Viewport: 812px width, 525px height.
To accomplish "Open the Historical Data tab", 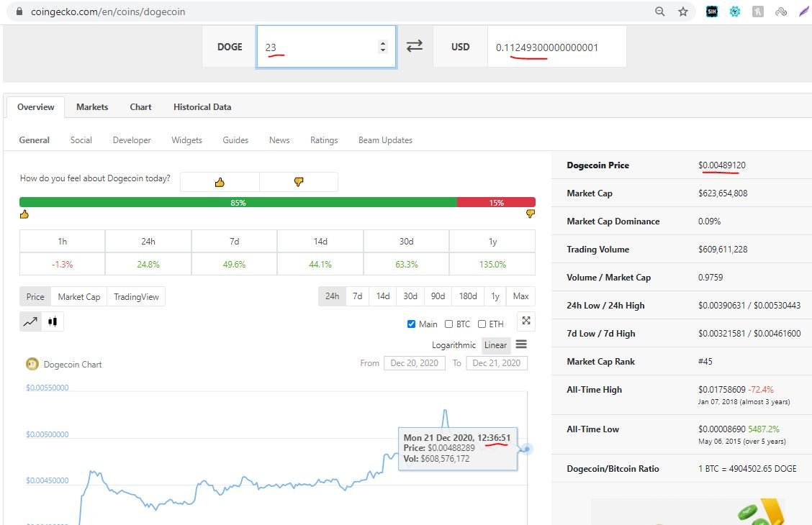I will coord(202,107).
